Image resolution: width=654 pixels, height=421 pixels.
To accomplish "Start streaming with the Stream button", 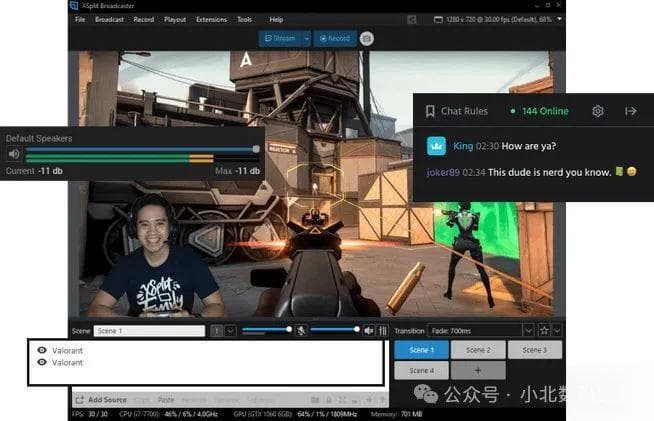I will point(281,38).
